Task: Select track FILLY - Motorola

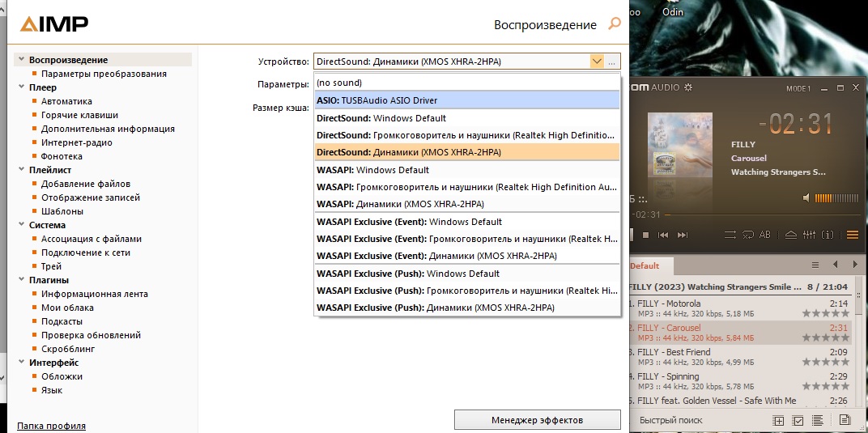Action: [x=742, y=308]
